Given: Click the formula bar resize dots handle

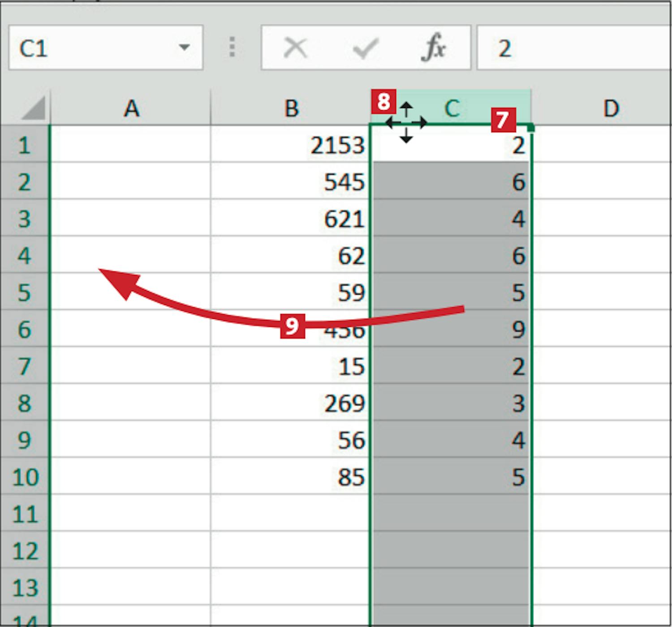Looking at the screenshot, I should [x=232, y=47].
